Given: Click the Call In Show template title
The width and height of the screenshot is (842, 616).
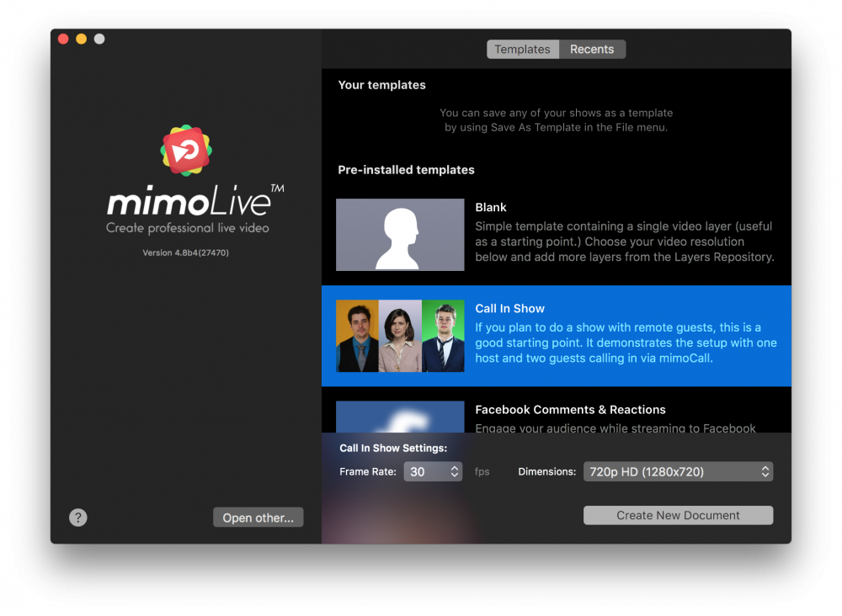Looking at the screenshot, I should tap(509, 309).
